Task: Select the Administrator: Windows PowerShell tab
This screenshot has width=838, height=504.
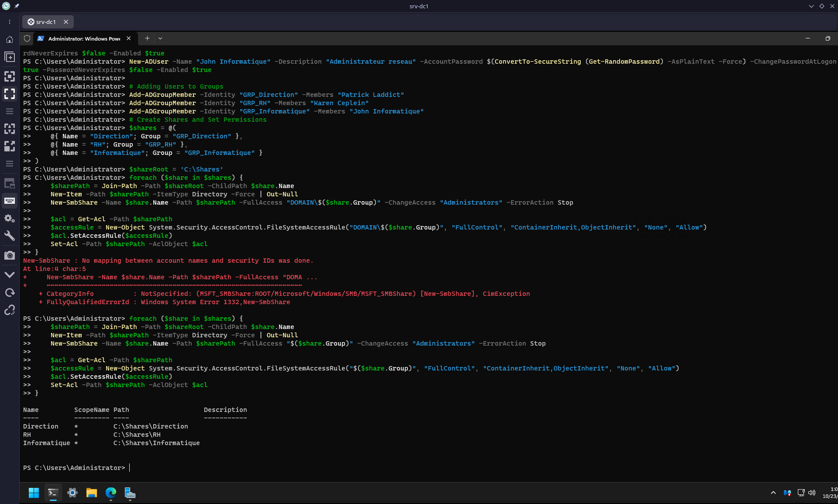Action: click(x=84, y=39)
